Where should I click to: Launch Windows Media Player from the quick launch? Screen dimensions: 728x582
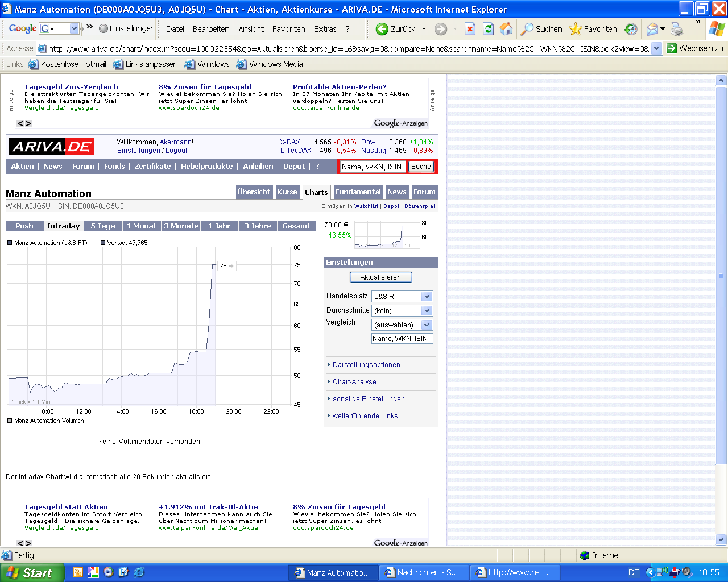tap(108, 572)
